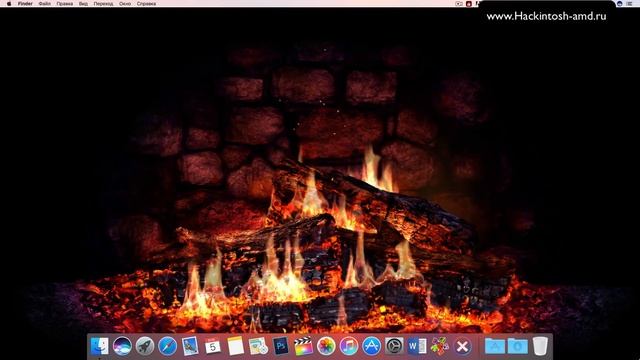
Task: Click the screen-mirroring menu bar icon
Action: coord(459,4)
